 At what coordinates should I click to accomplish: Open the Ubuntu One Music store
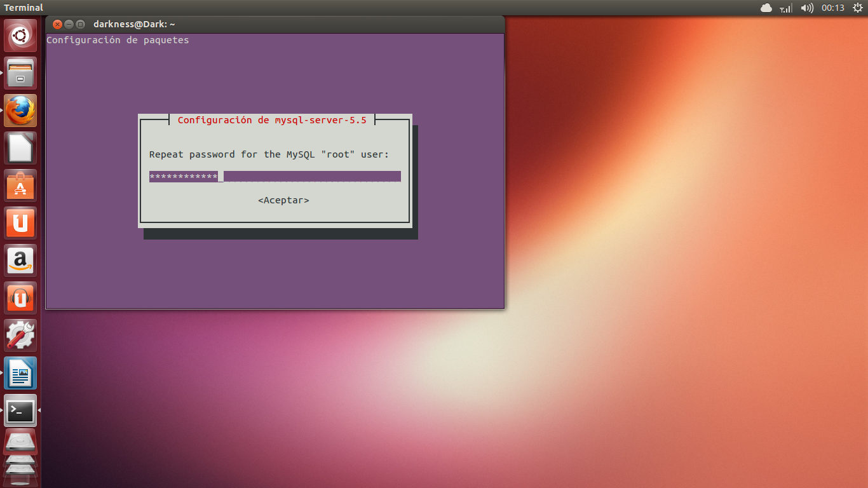click(x=20, y=297)
